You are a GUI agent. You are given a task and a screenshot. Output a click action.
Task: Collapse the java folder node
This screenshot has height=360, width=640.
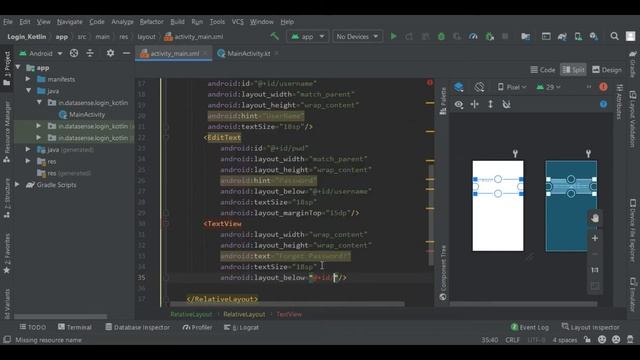pos(29,91)
